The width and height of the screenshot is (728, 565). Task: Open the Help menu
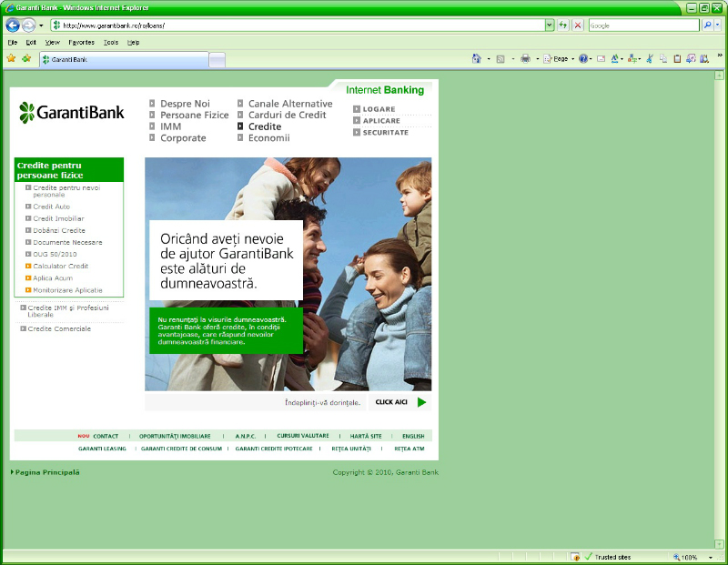coord(133,42)
